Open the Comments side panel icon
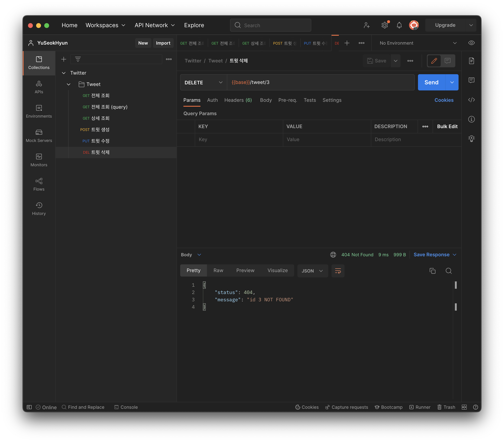Screen dimensions: 504x442 (471, 80)
